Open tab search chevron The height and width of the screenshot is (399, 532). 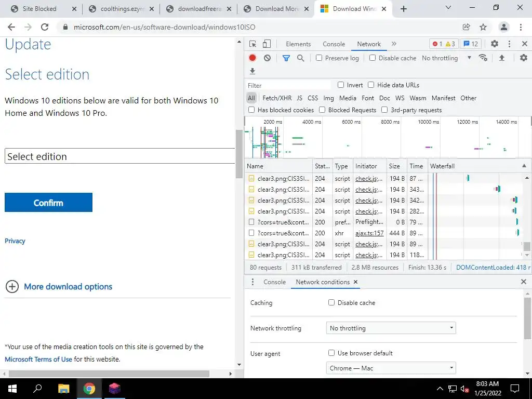pos(448,7)
